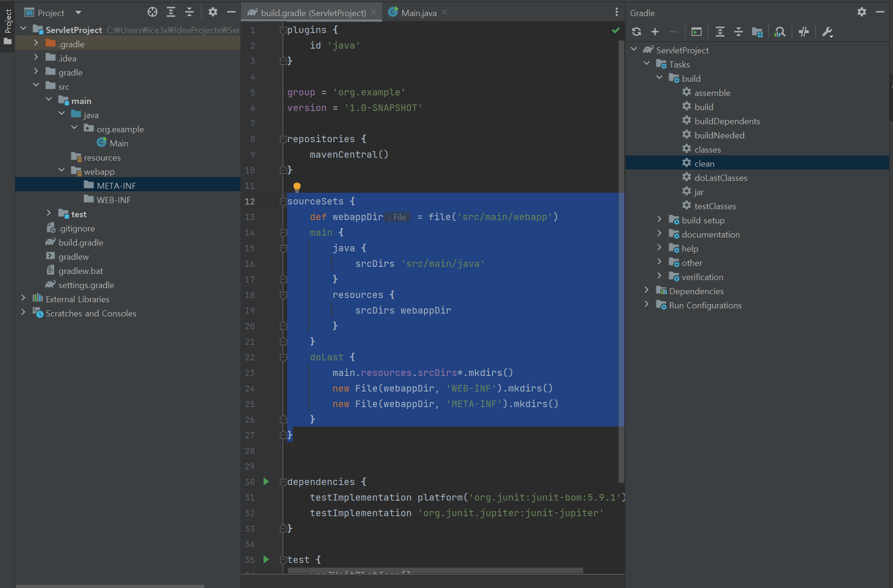Click the Project panel horizontal scrollbar
This screenshot has width=893, height=588.
[111, 586]
